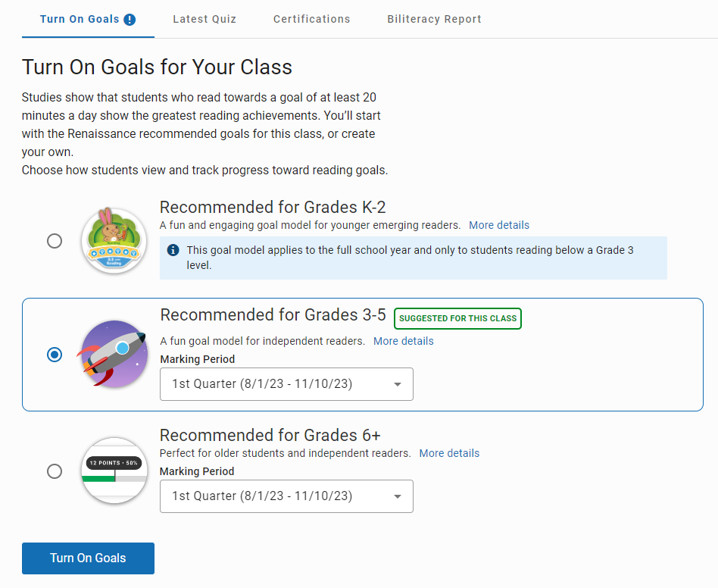Click dropdown arrow in Grades 6+ marking period
This screenshot has height=588, width=718.
[x=398, y=496]
